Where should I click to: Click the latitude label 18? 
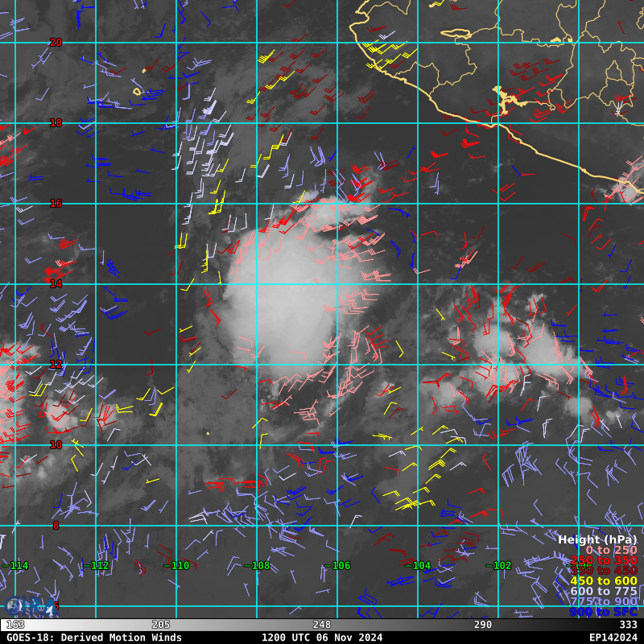[56, 123]
